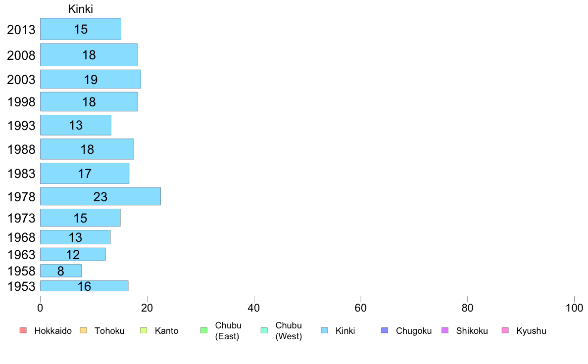Click the Kyushu pink legend swatch

[505, 330]
